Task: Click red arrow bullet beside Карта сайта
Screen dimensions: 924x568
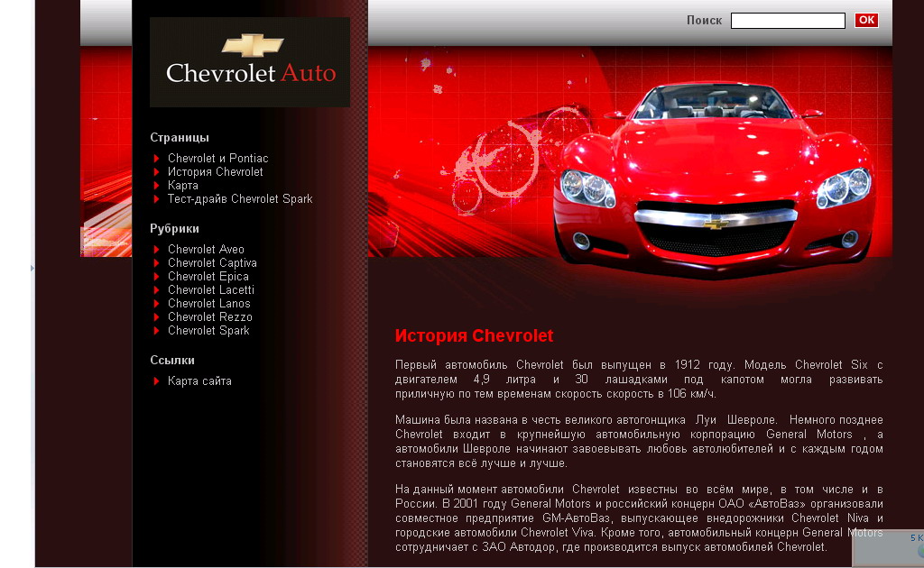Action: (x=156, y=381)
